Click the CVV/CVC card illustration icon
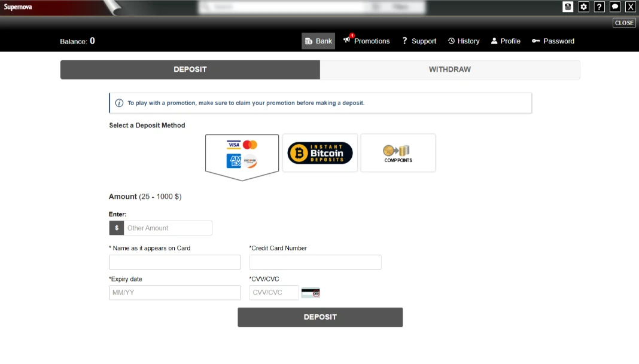Viewport: 639px width, 364px height. point(311,292)
